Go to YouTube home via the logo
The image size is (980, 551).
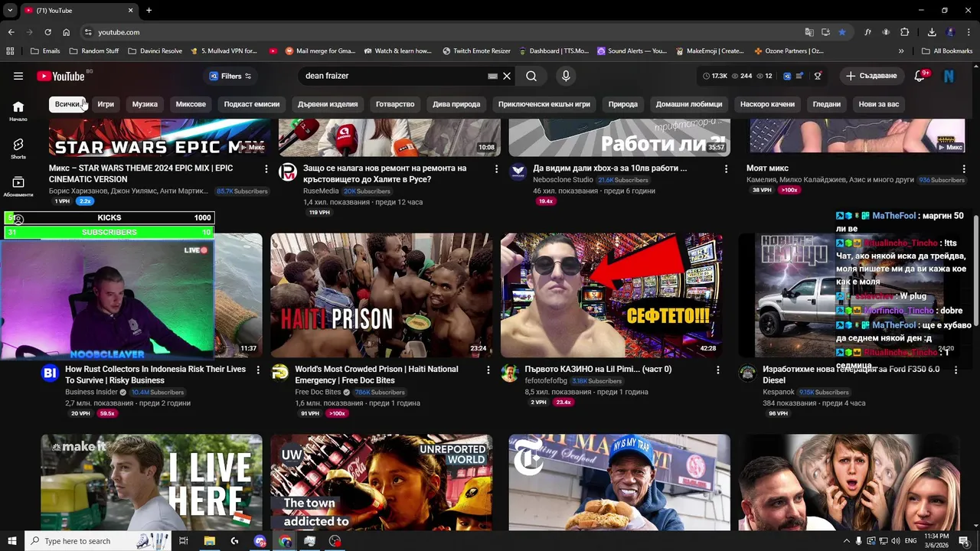(x=60, y=76)
